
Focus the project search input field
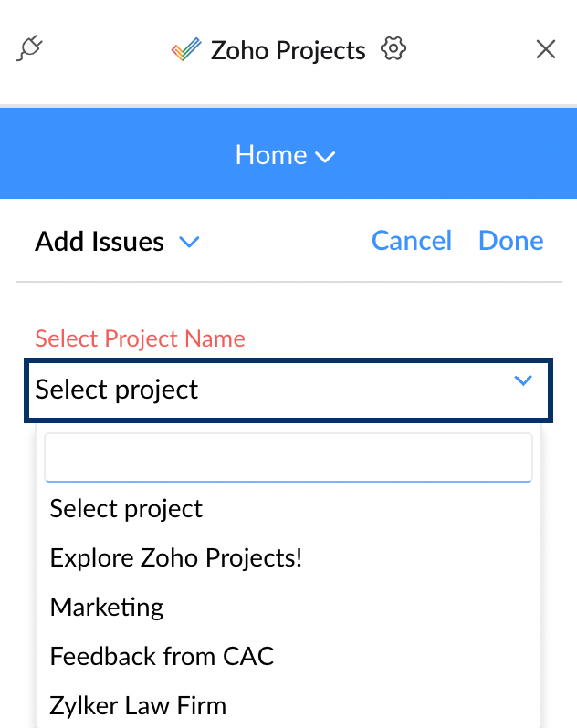[288, 458]
